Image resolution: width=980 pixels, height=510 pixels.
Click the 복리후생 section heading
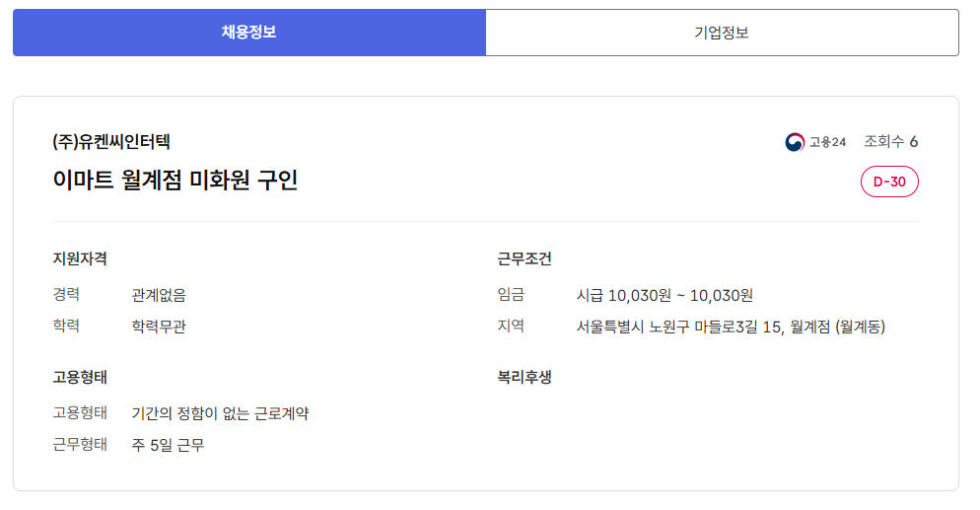pos(525,377)
